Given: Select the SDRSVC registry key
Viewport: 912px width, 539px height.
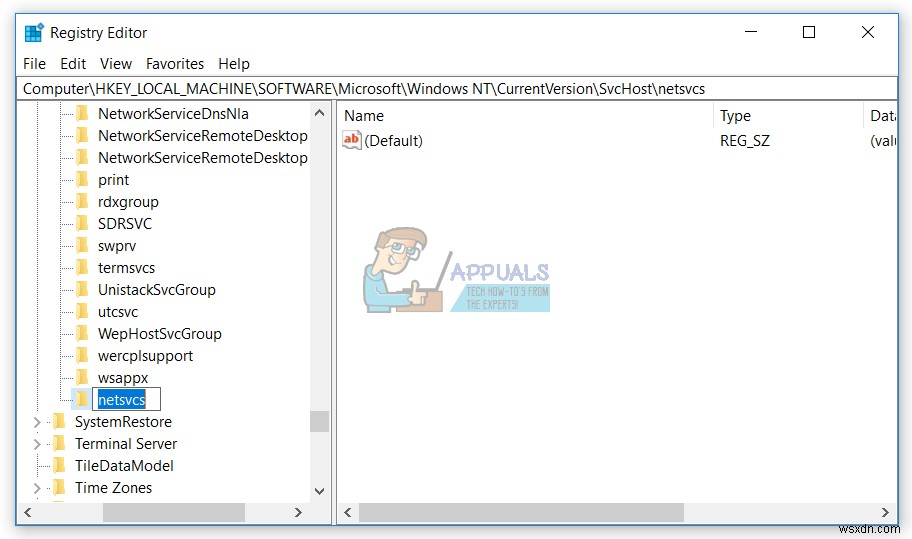Looking at the screenshot, I should click(124, 224).
